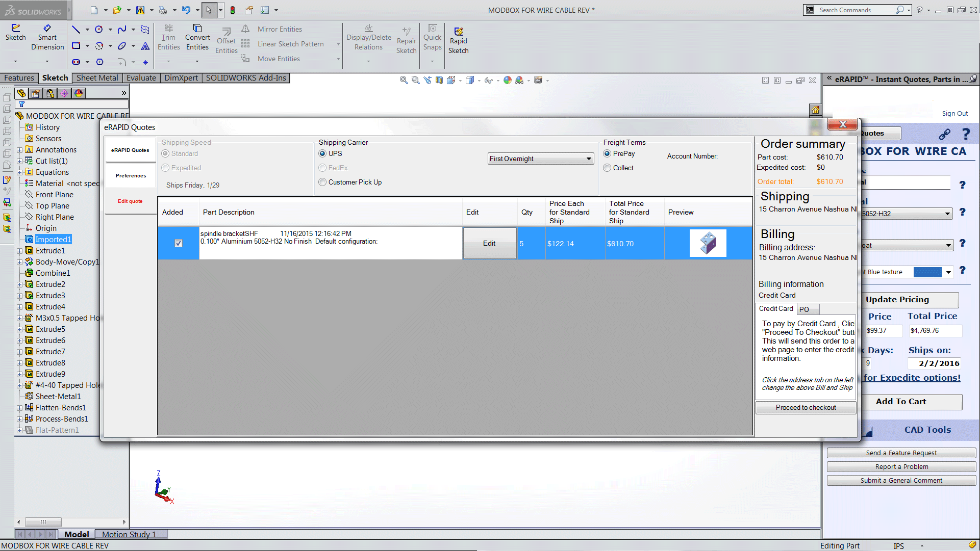This screenshot has width=980, height=551.
Task: Select the Imported1 tree item
Action: click(53, 240)
